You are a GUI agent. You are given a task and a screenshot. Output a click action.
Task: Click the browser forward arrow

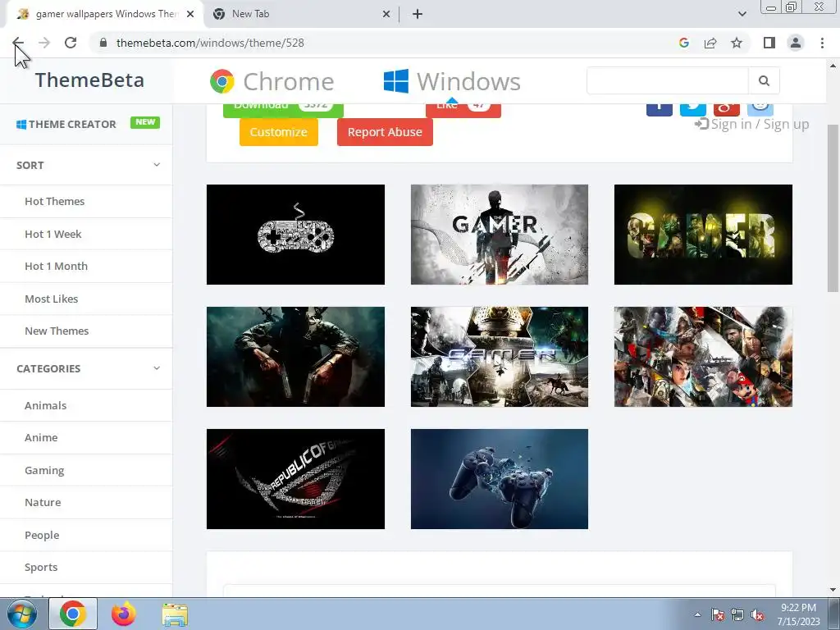point(44,43)
